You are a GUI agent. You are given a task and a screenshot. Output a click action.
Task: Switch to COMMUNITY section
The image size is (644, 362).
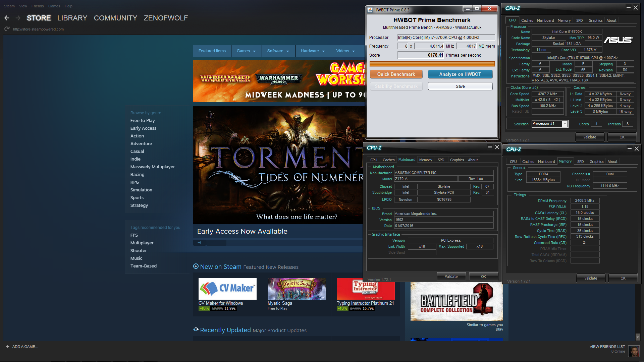pyautogui.click(x=115, y=18)
